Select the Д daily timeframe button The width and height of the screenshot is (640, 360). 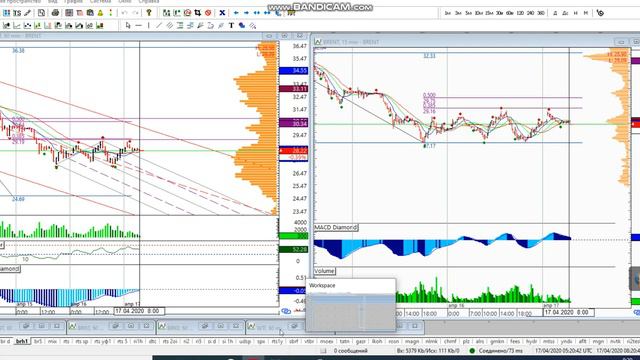(555, 13)
